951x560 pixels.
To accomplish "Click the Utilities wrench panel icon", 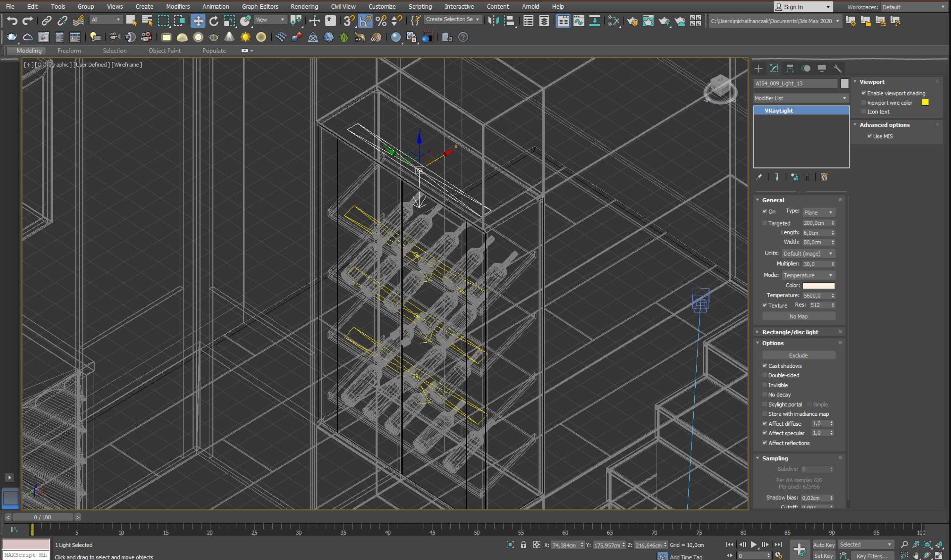I will tap(837, 68).
